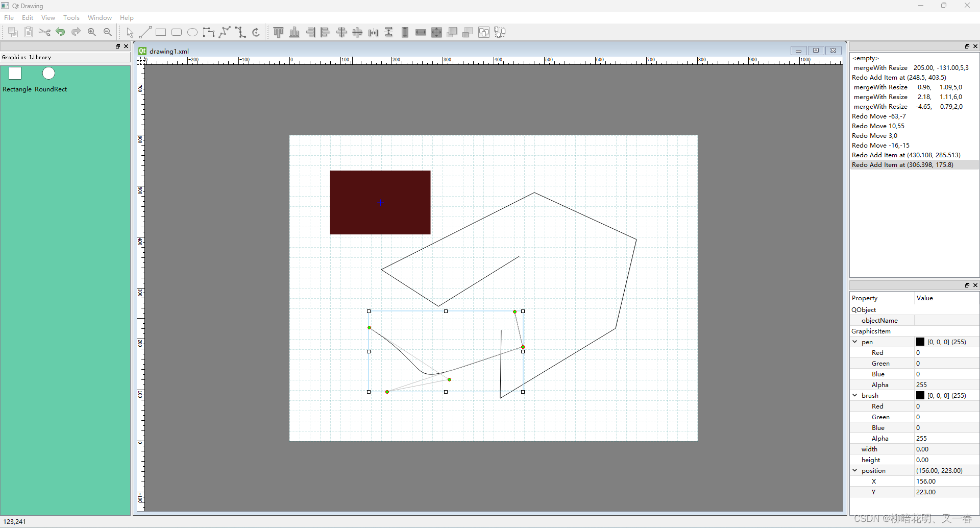Click the position X value 156.00
Viewport: 980px width, 528px height.
click(946, 481)
